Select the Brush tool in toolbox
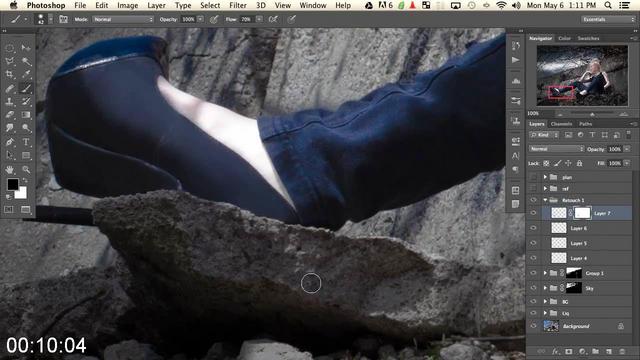 pyautogui.click(x=26, y=88)
